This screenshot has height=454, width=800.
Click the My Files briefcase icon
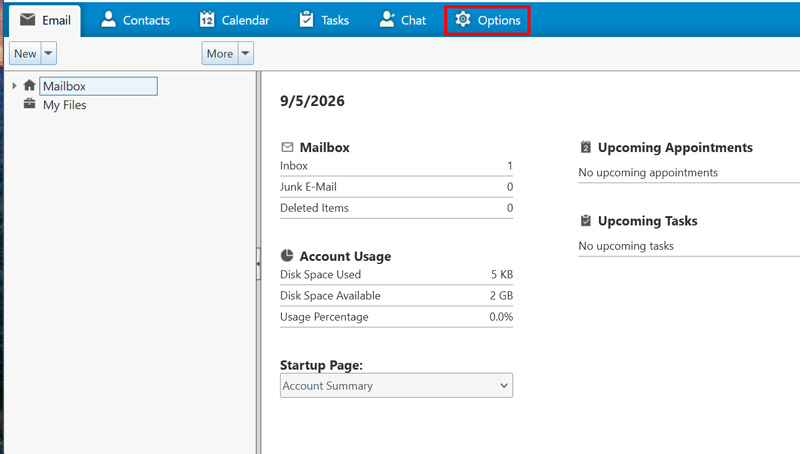[30, 104]
